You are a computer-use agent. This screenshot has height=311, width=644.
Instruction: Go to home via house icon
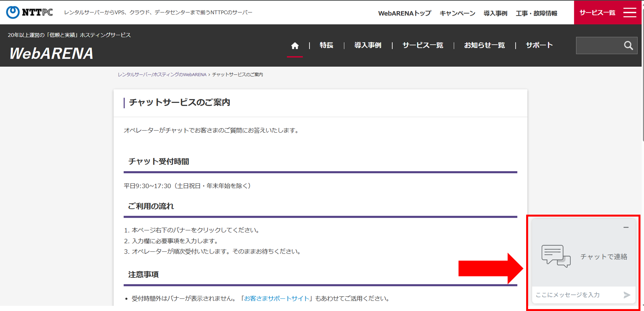pos(295,46)
